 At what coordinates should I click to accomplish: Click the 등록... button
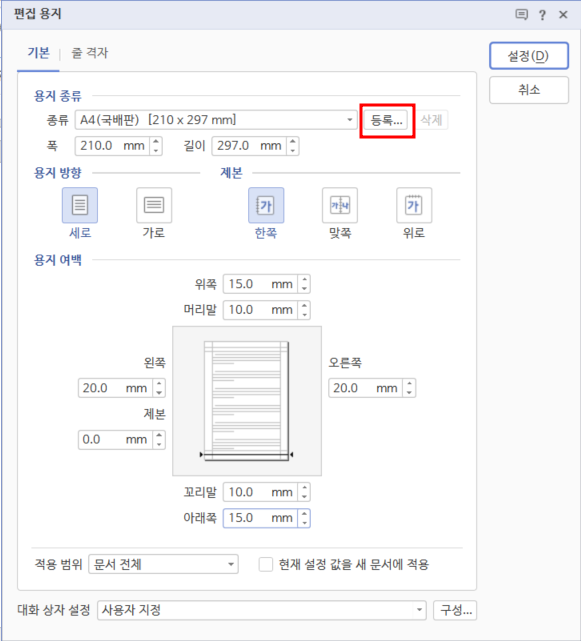point(386,120)
